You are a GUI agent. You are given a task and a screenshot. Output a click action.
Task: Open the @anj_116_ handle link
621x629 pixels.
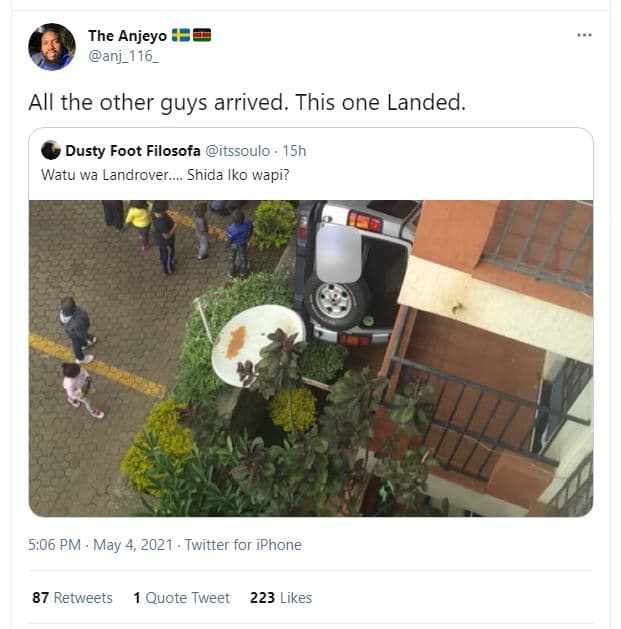click(x=123, y=56)
